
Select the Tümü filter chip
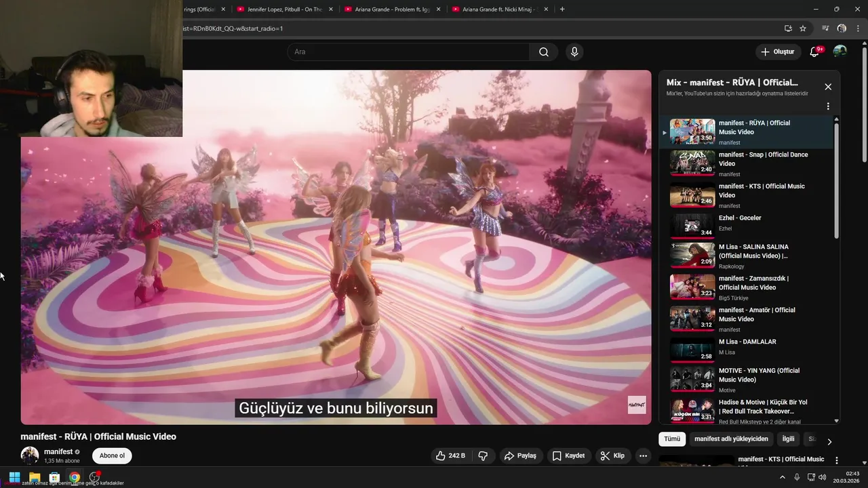coord(672,439)
